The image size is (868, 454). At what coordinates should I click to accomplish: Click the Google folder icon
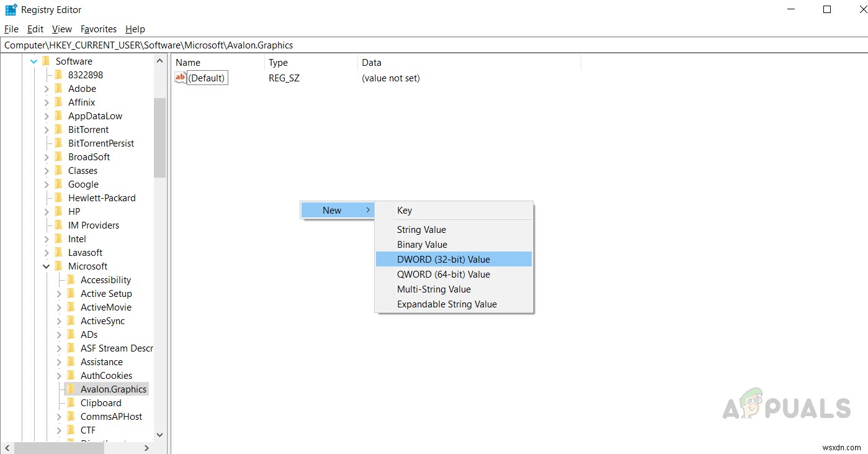pos(58,184)
